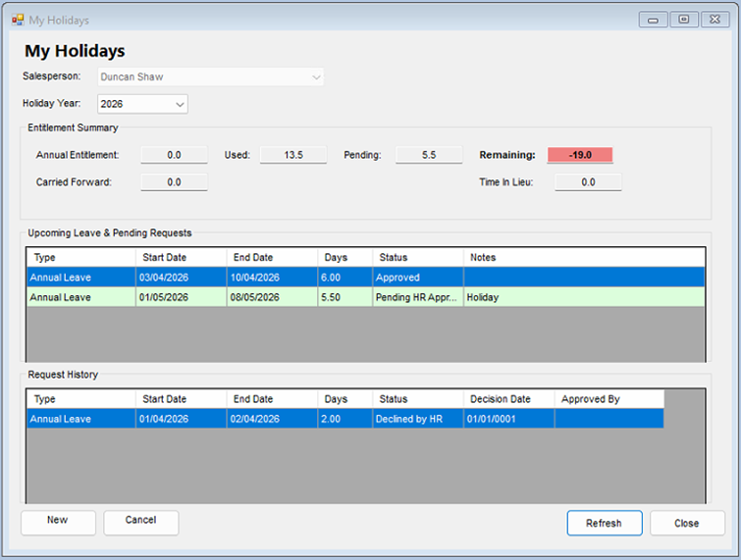Click the Time In Lieu value field

[588, 182]
